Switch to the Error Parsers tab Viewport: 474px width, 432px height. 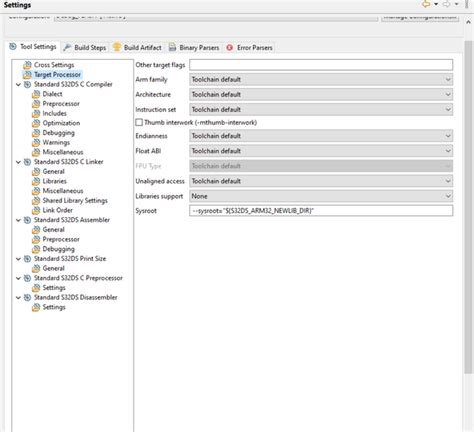(x=249, y=48)
